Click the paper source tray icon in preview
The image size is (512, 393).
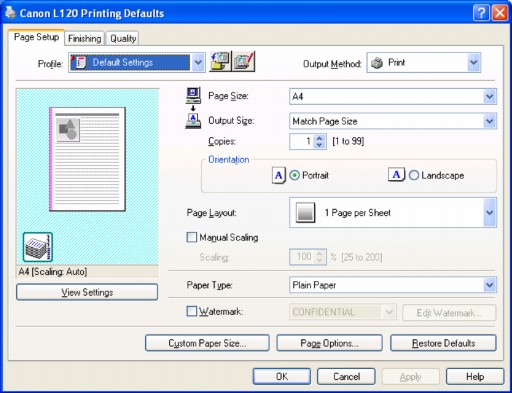[38, 247]
